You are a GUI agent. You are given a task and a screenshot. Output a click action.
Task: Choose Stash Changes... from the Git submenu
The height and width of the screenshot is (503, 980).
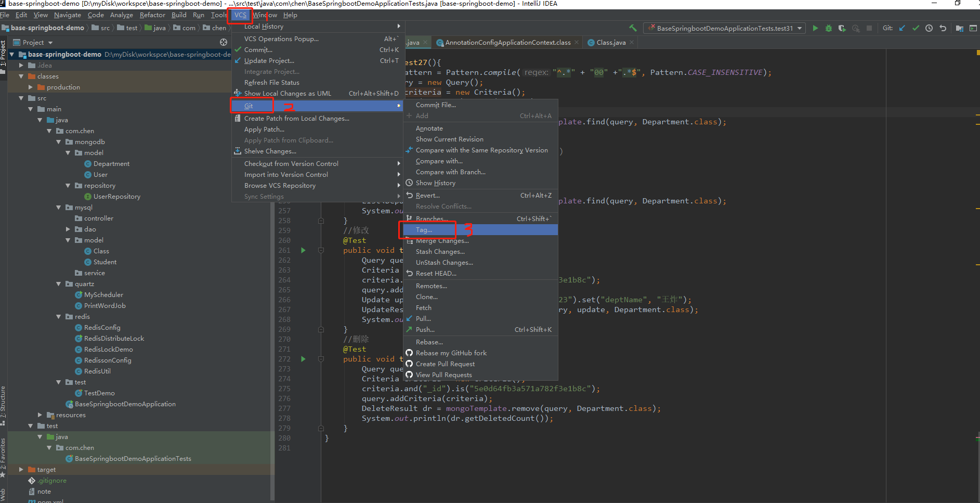480,251
